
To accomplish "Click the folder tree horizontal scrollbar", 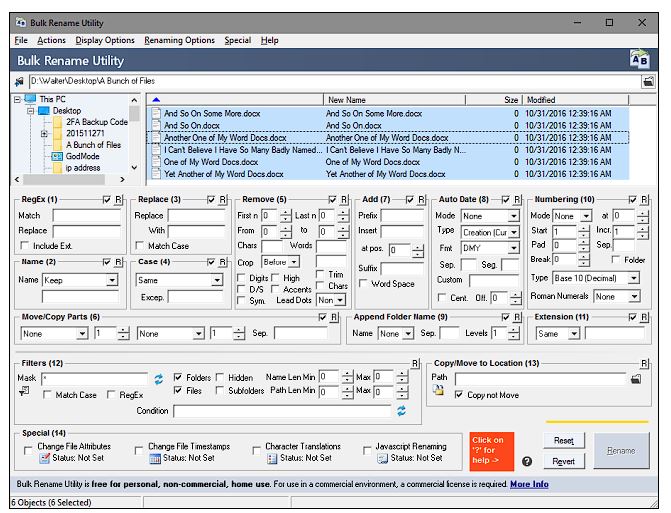I will tap(69, 179).
